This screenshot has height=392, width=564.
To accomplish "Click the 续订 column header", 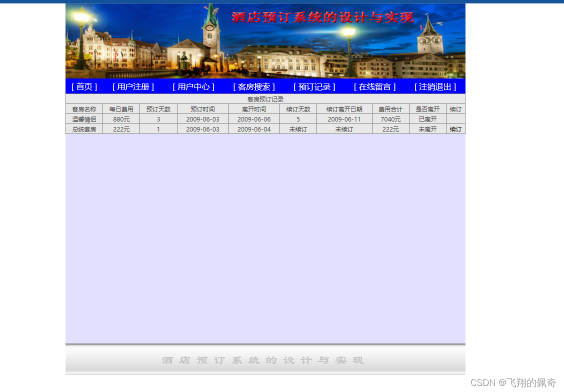I will 455,109.
